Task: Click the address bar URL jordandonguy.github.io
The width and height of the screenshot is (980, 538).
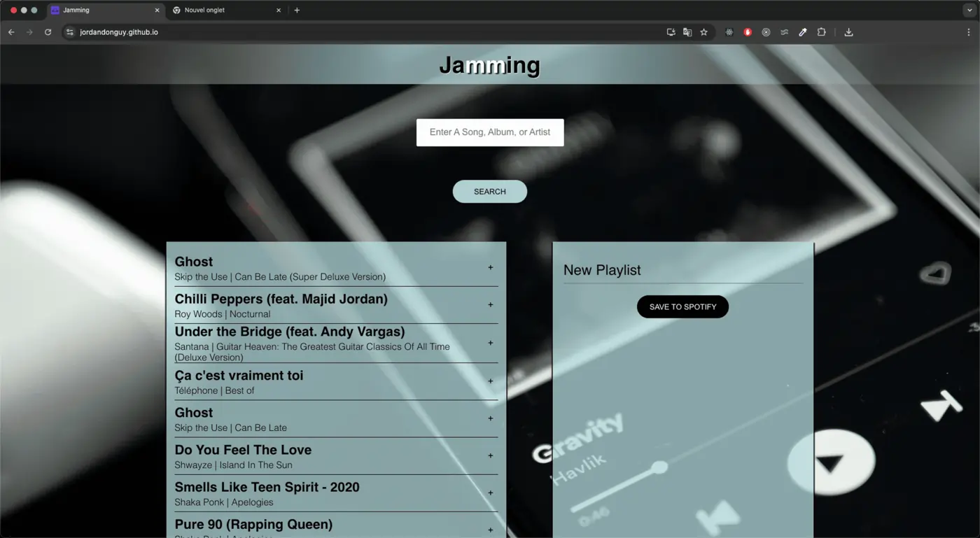Action: click(x=119, y=32)
